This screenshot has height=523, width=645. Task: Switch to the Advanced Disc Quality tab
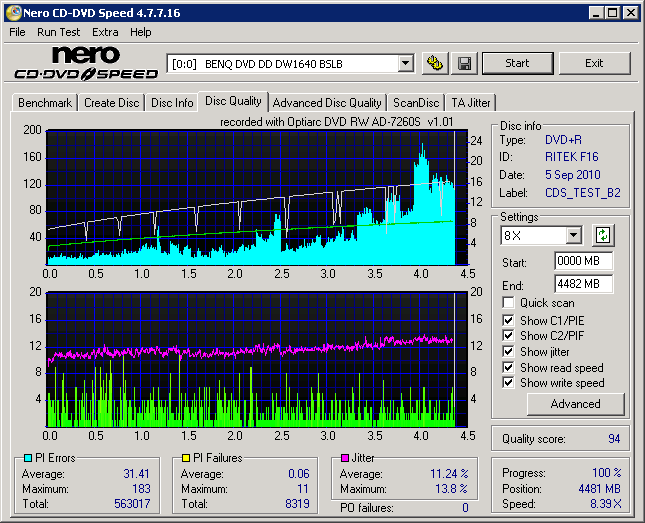(326, 102)
